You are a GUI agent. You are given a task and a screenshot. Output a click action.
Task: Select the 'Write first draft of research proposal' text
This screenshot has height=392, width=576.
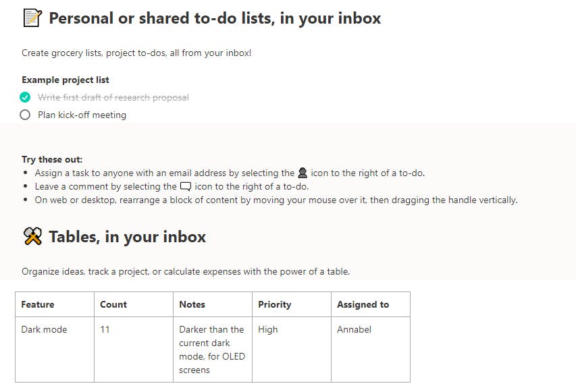pos(113,97)
